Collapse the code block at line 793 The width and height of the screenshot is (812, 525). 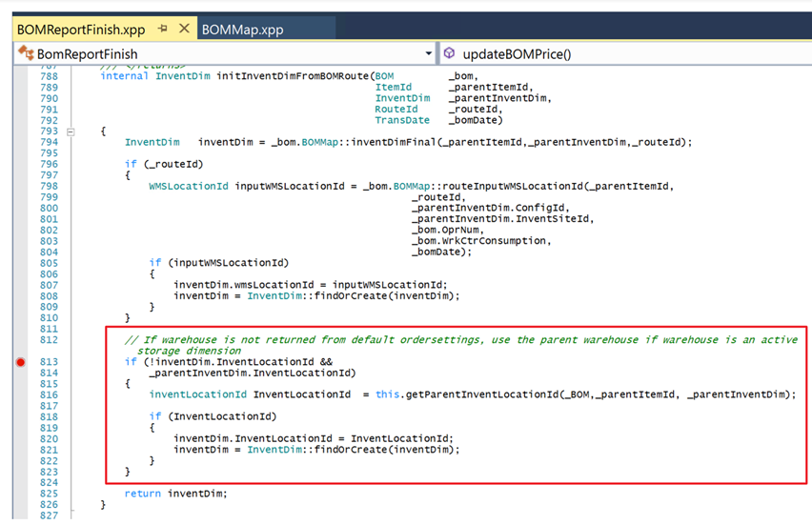(71, 131)
